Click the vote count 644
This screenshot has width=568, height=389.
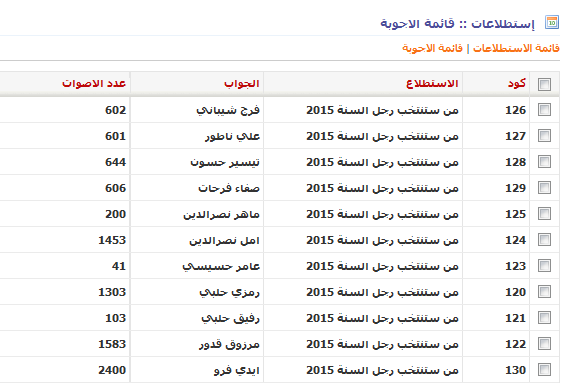pyautogui.click(x=116, y=162)
